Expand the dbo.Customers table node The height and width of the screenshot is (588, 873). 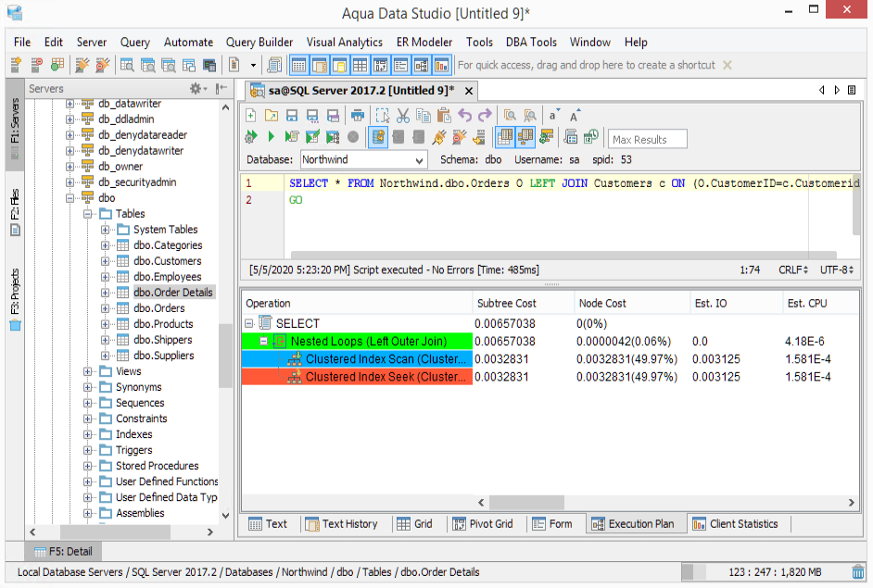(x=106, y=261)
